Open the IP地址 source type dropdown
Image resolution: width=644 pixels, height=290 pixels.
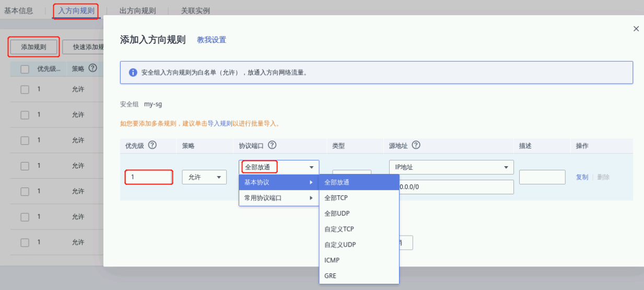451,167
